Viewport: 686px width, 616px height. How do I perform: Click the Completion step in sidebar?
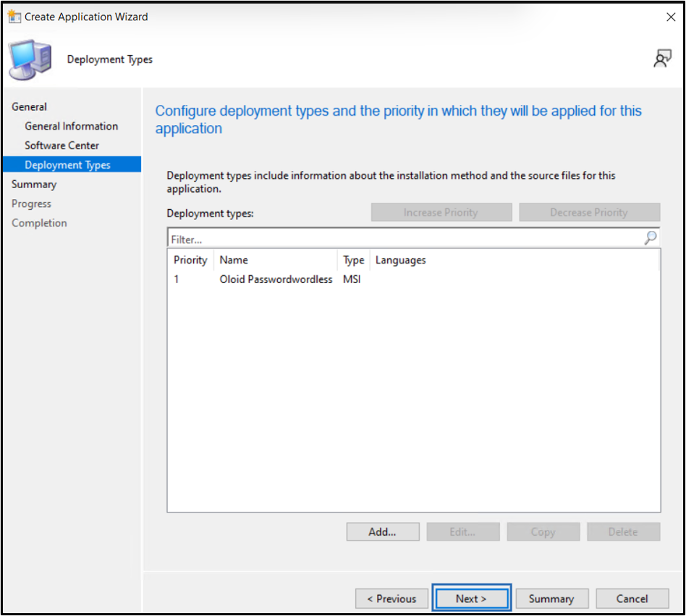[39, 223]
